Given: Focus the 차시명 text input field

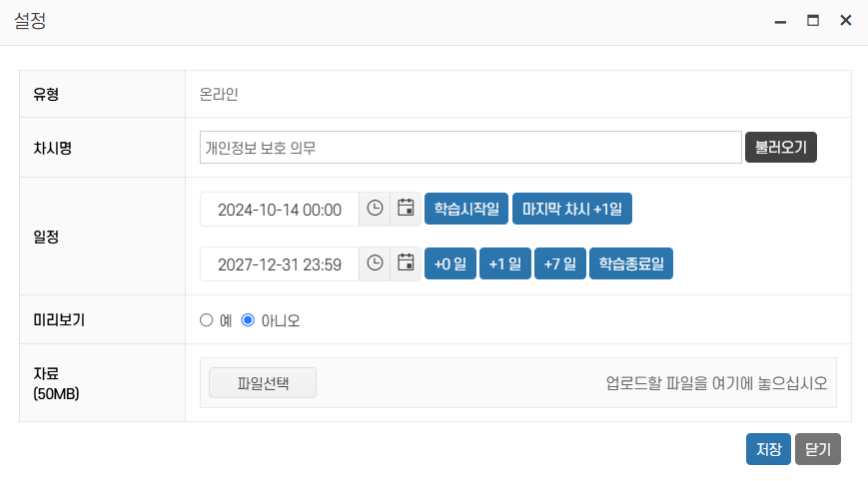Looking at the screenshot, I should tap(470, 148).
